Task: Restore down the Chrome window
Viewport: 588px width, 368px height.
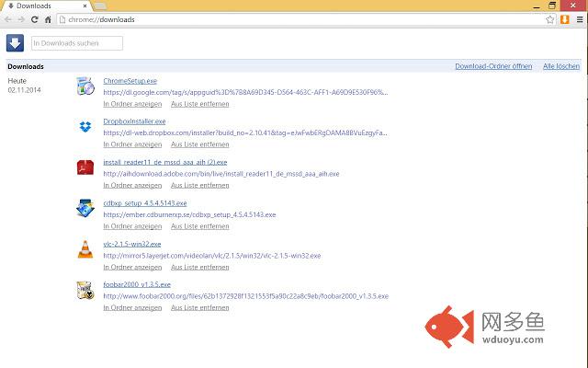Action: (x=552, y=6)
